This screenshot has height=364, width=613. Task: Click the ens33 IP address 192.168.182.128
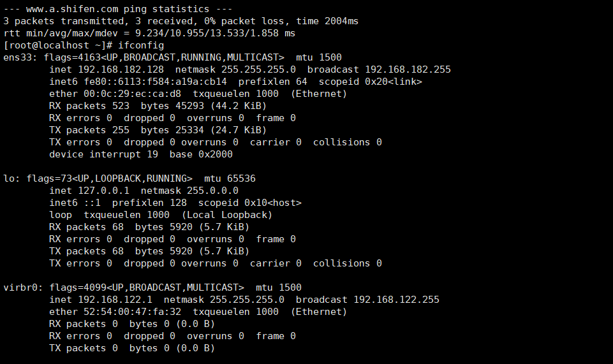point(121,69)
